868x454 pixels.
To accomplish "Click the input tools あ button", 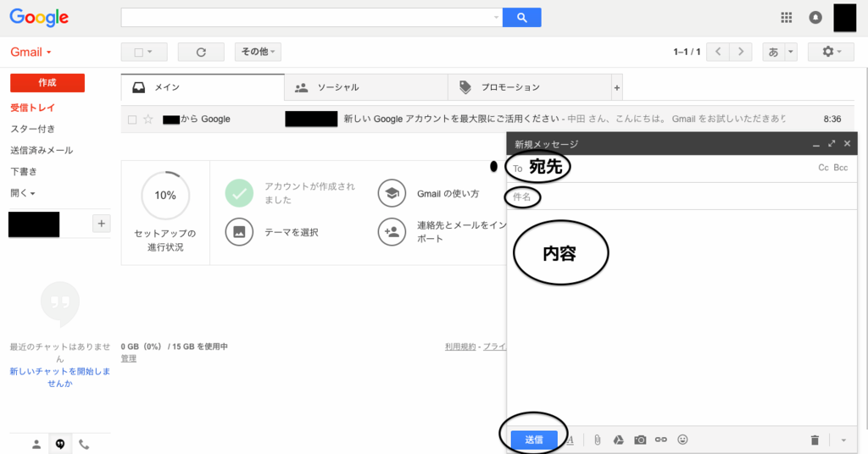I will pos(773,52).
